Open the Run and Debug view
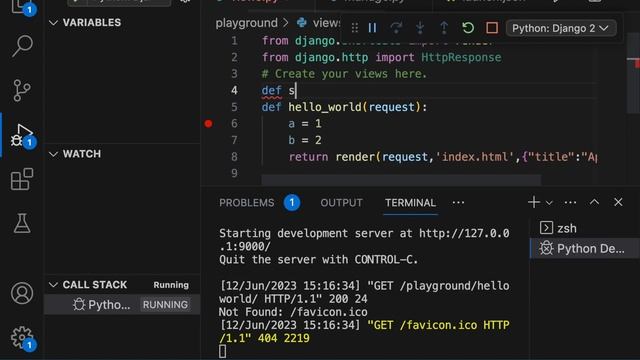640x360 pixels. (22, 136)
